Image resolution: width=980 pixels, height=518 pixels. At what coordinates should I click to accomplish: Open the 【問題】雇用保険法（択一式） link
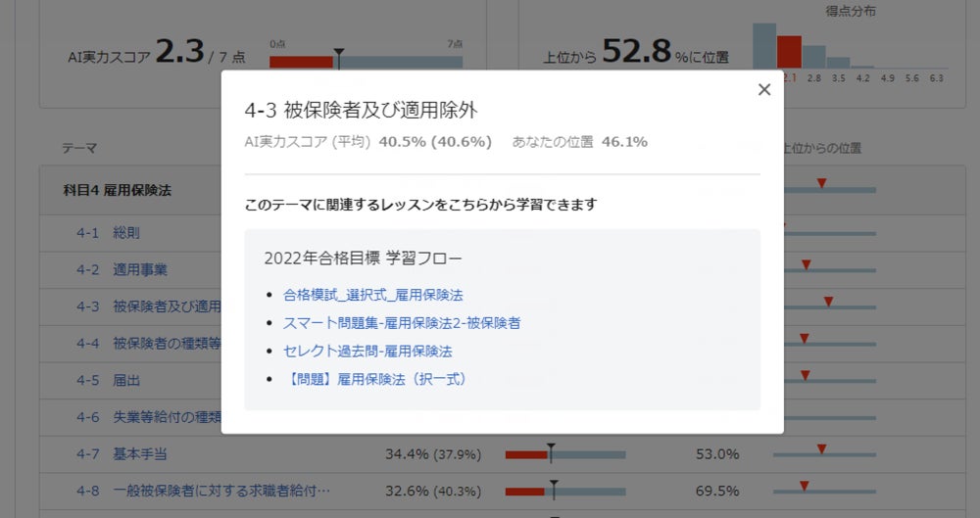point(374,379)
